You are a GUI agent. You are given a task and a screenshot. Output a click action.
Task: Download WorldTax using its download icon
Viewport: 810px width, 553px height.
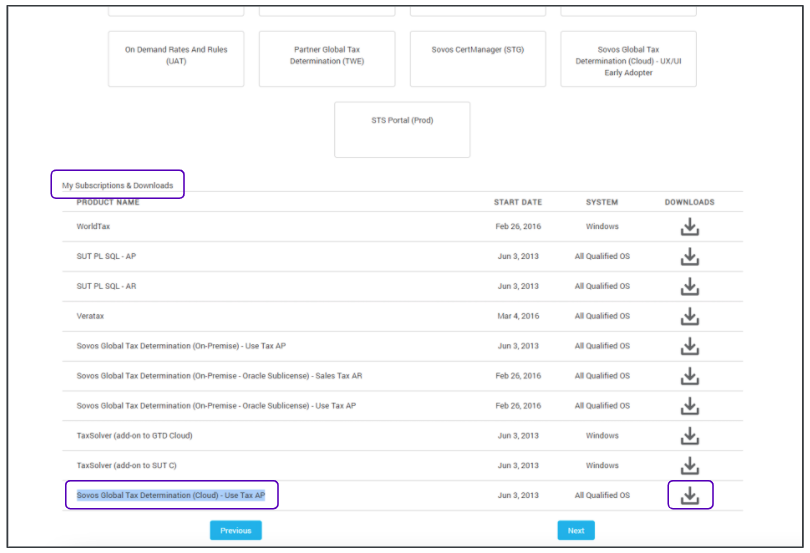(x=689, y=227)
